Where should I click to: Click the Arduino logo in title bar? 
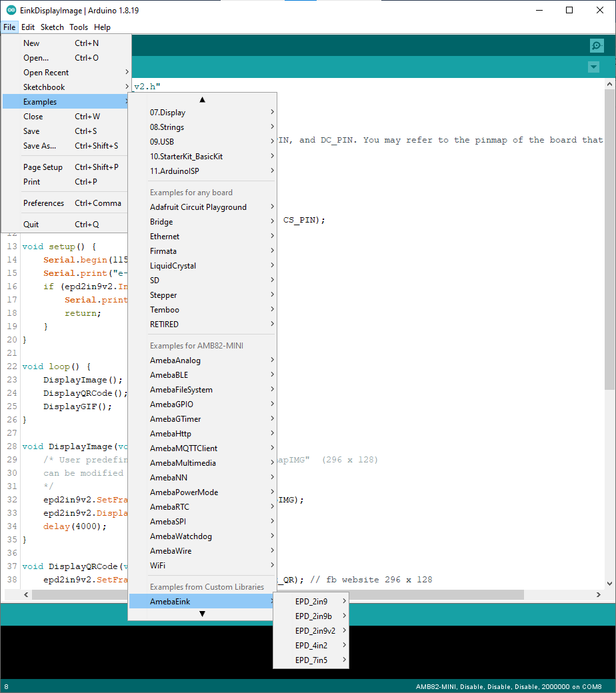pos(11,11)
